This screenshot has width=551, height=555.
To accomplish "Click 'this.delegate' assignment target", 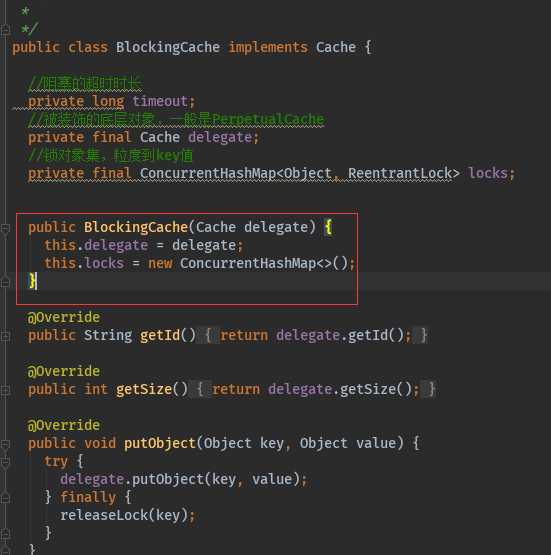I will pyautogui.click(x=96, y=246).
